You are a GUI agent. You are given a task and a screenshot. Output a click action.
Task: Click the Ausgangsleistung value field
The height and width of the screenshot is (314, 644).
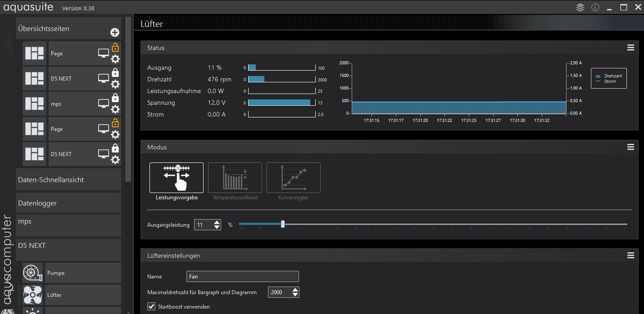[204, 224]
